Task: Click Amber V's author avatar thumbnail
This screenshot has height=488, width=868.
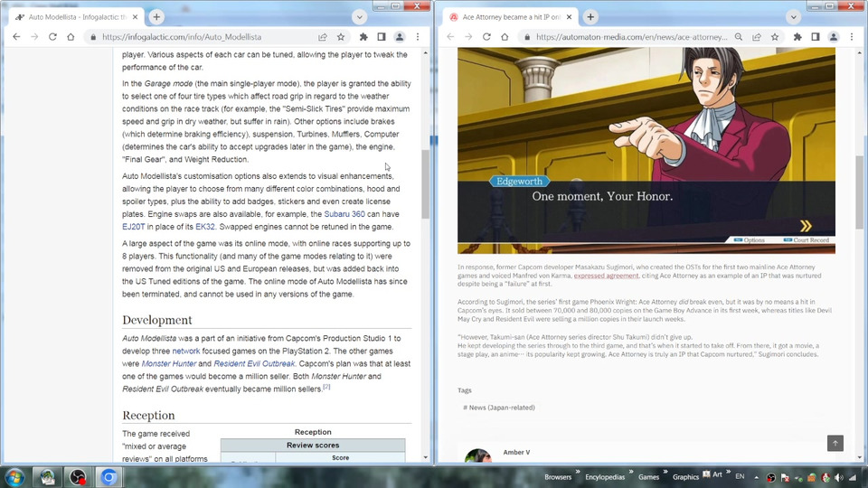Action: (x=477, y=455)
